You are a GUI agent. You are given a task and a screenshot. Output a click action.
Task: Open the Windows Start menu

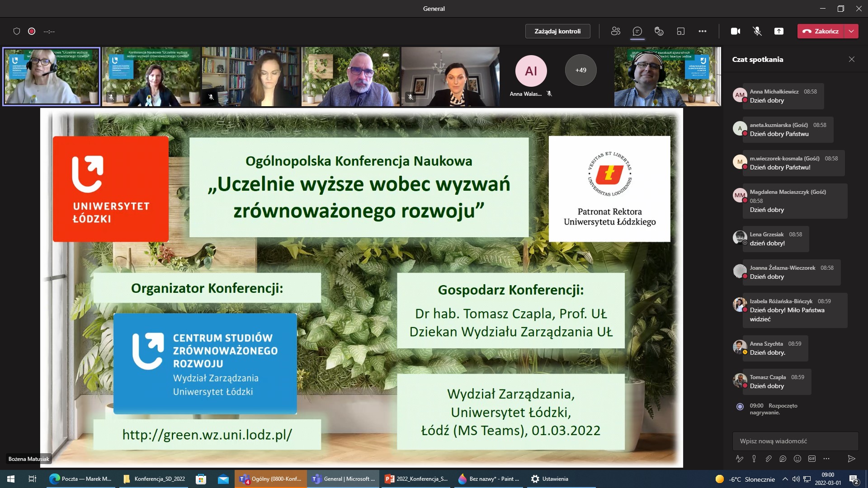[11, 479]
